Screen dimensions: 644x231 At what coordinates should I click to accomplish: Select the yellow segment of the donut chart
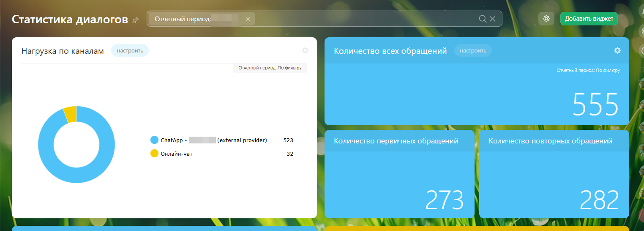(70, 114)
